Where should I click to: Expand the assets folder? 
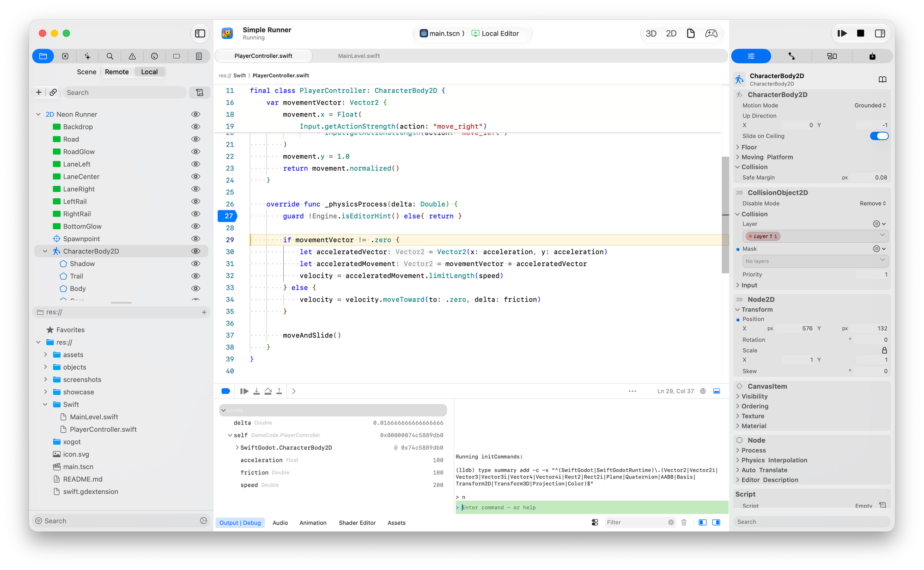click(45, 355)
